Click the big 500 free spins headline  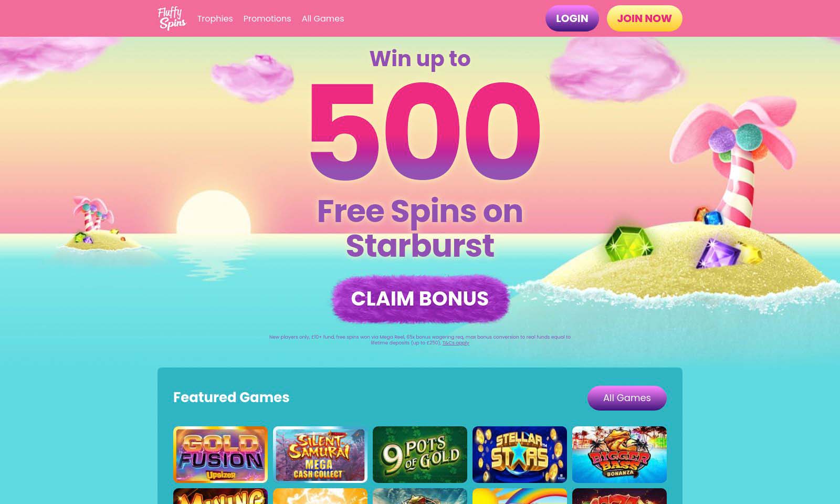coord(424,131)
